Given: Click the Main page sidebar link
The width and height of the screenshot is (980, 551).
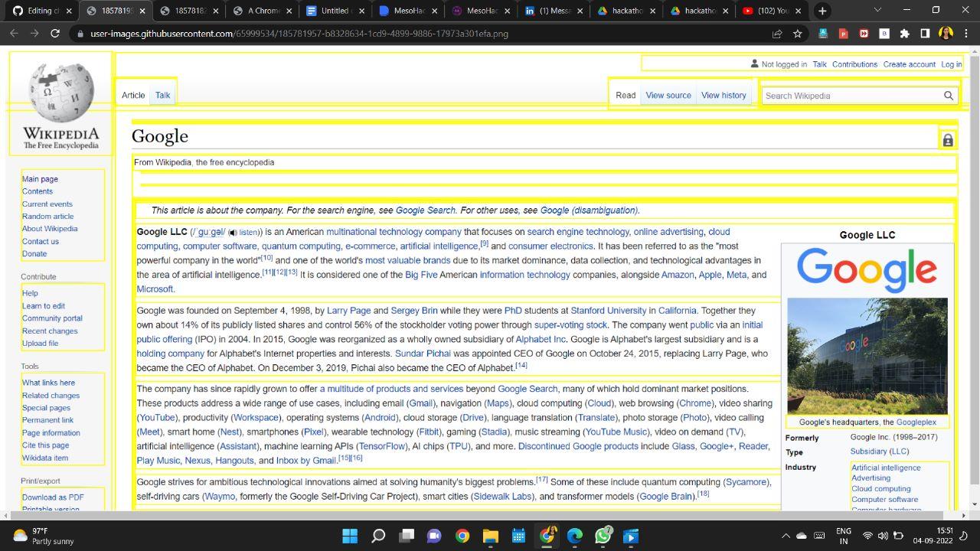Looking at the screenshot, I should [x=40, y=179].
